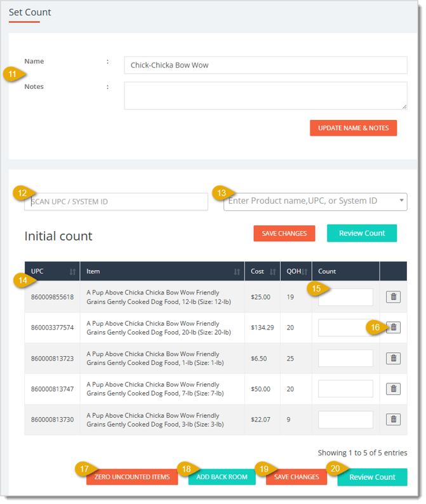Click Count field for the 1-lb item
This screenshot has height=504, width=426.
coord(345,358)
